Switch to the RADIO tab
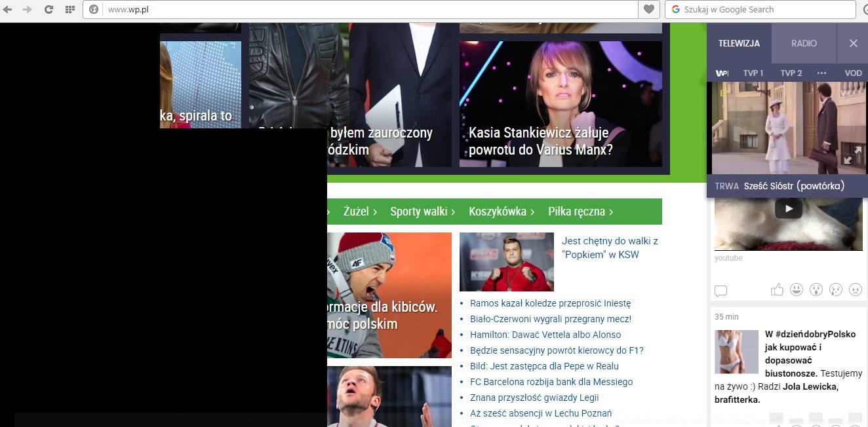Image resolution: width=868 pixels, height=427 pixels. [x=804, y=43]
